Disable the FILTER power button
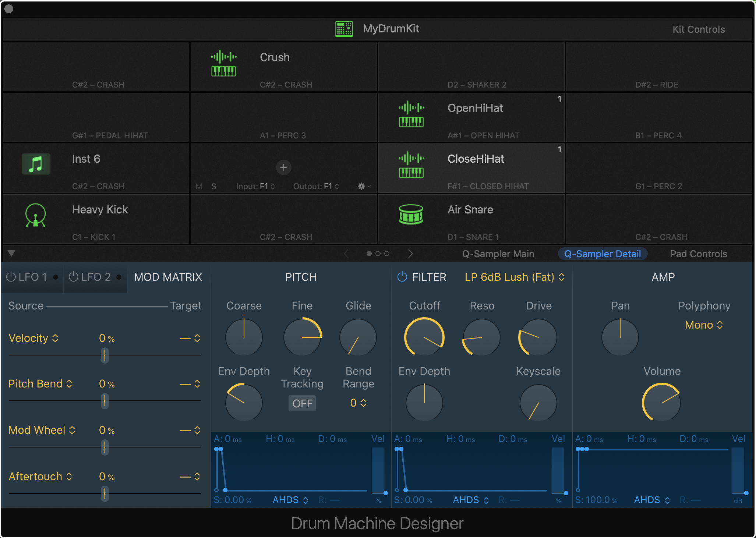The width and height of the screenshot is (756, 538). (x=402, y=277)
